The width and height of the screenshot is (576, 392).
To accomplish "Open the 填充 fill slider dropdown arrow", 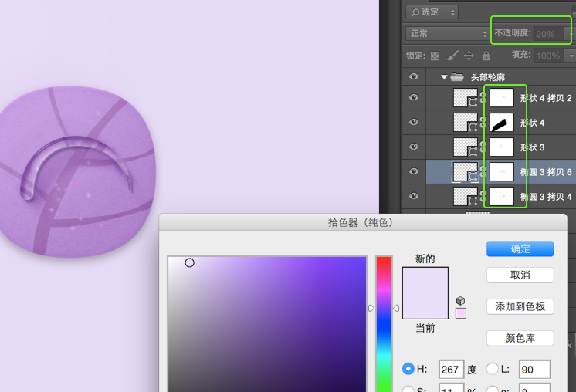I will [x=571, y=56].
